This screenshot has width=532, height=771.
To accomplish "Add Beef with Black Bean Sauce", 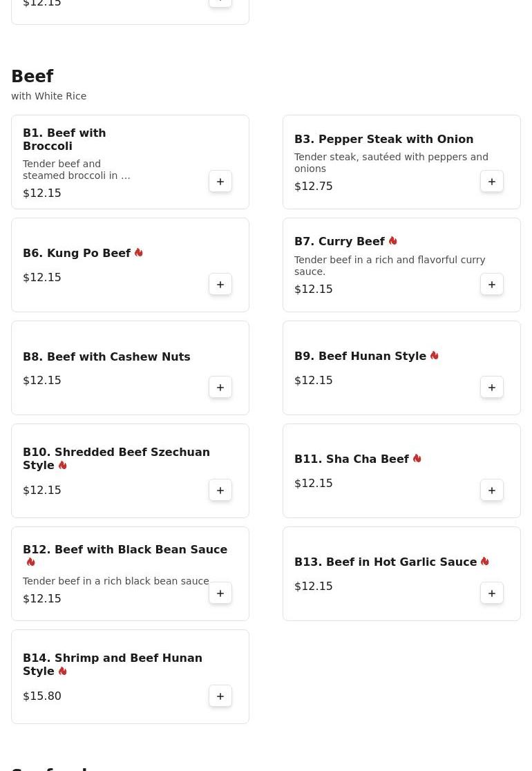I will pos(220,593).
